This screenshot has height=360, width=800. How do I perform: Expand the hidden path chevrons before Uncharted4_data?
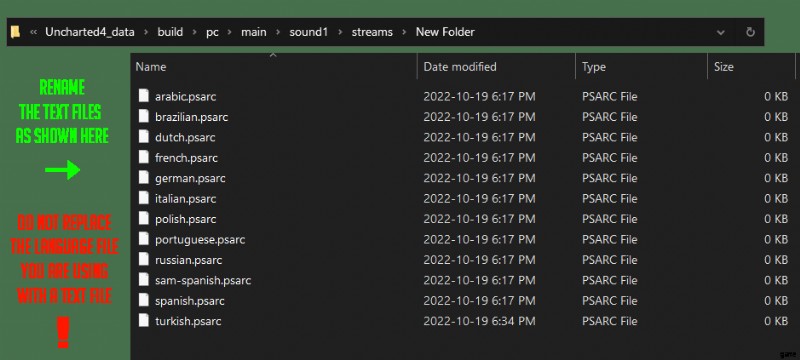pos(34,32)
